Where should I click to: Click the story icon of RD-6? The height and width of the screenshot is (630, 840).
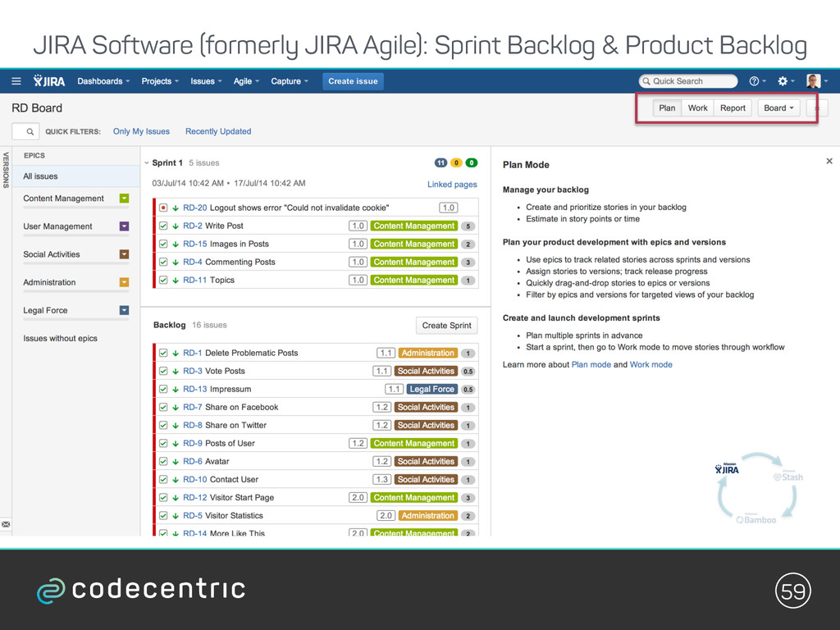(163, 461)
